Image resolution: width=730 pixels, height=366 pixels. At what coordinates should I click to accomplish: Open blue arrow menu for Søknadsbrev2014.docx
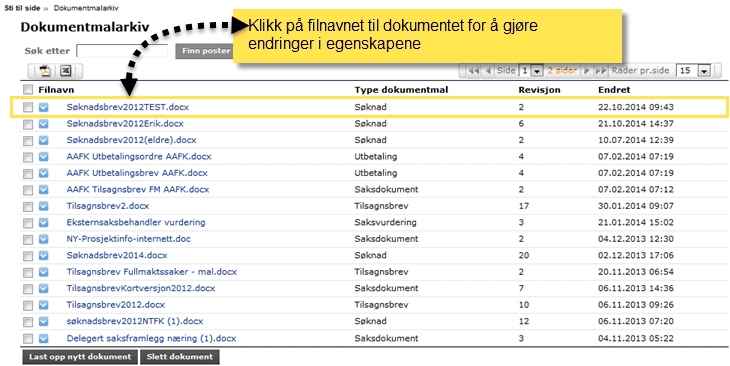pyautogui.click(x=43, y=256)
